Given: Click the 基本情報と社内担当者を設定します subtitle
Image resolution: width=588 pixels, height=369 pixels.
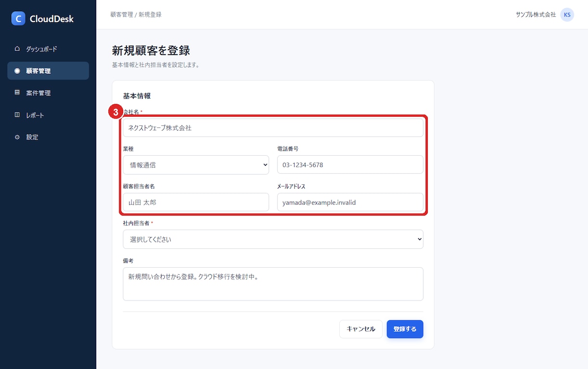Looking at the screenshot, I should click(156, 65).
